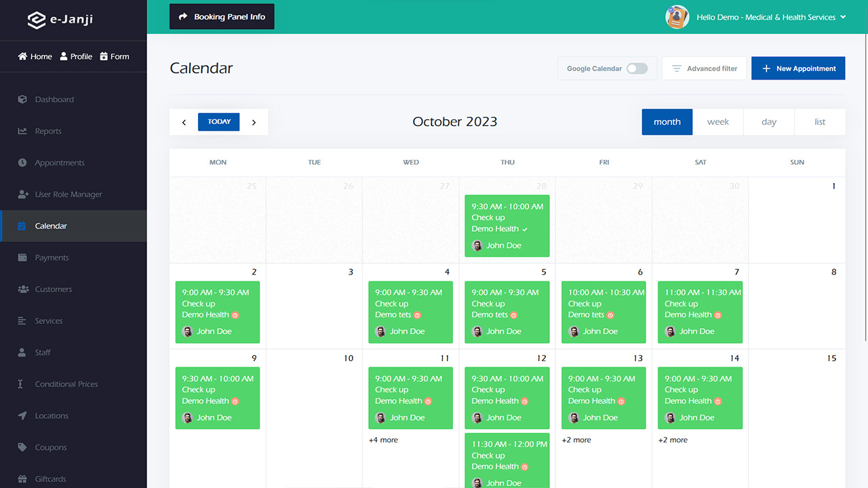The image size is (868, 488).
Task: Select the Calendar sidebar item
Action: pos(73,226)
